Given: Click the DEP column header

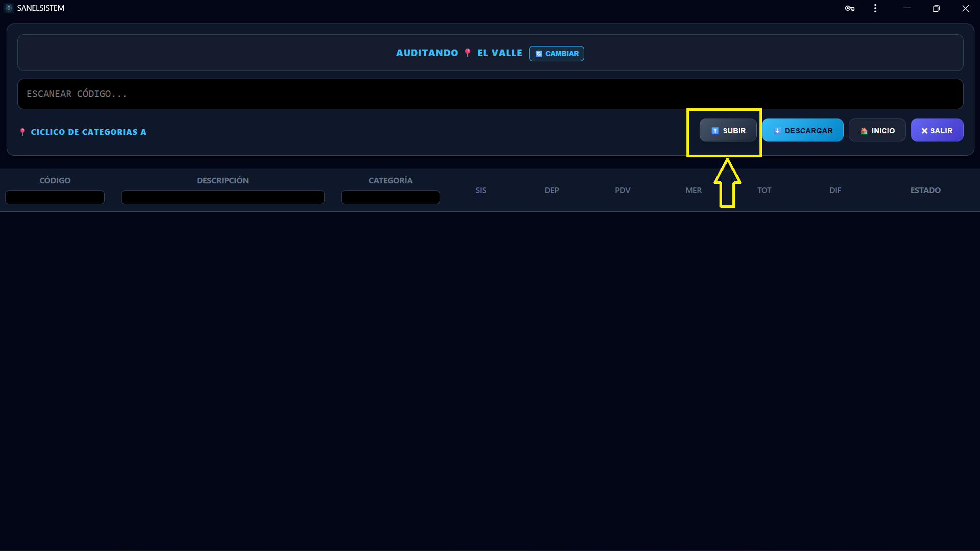Looking at the screenshot, I should [x=552, y=190].
